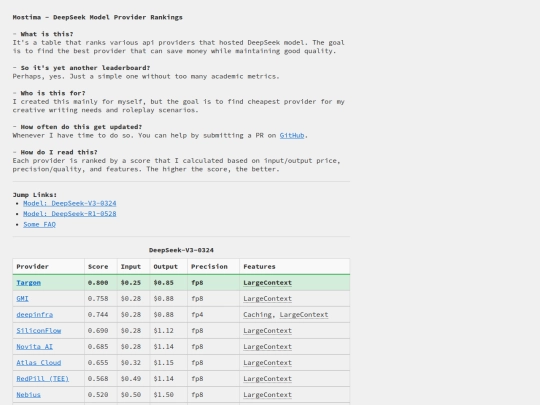Click Atlas Cloud's input price $0.32

131,363
